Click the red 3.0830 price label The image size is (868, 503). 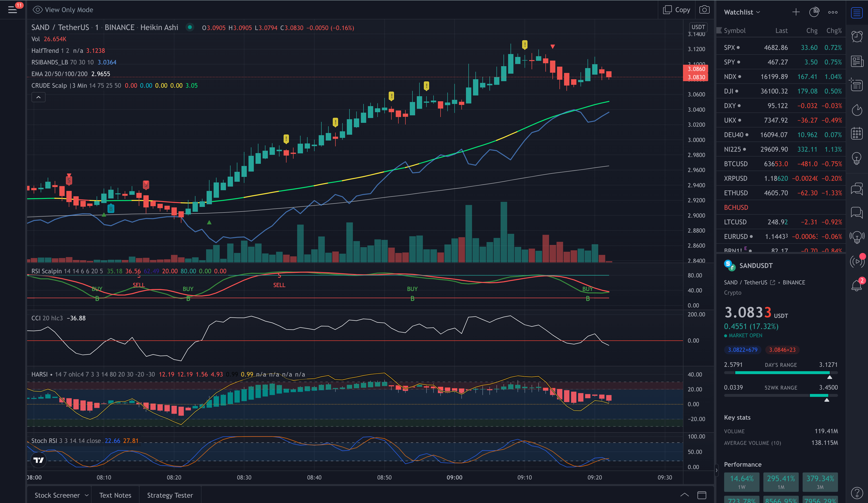point(695,77)
